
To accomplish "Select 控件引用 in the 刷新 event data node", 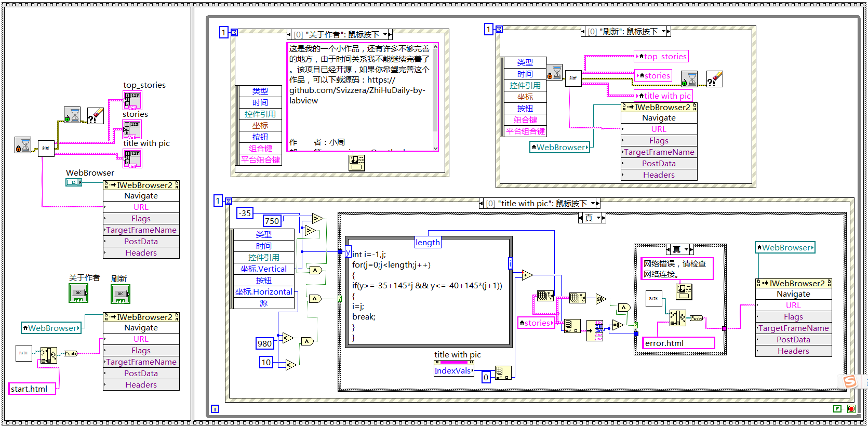I will click(x=525, y=85).
